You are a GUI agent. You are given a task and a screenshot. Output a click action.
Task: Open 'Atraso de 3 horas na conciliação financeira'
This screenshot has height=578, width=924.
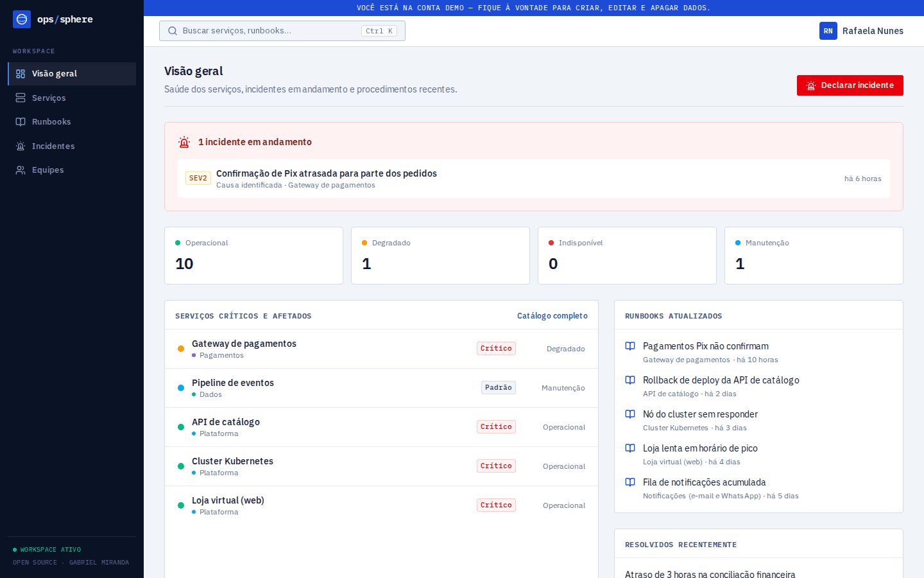click(710, 574)
